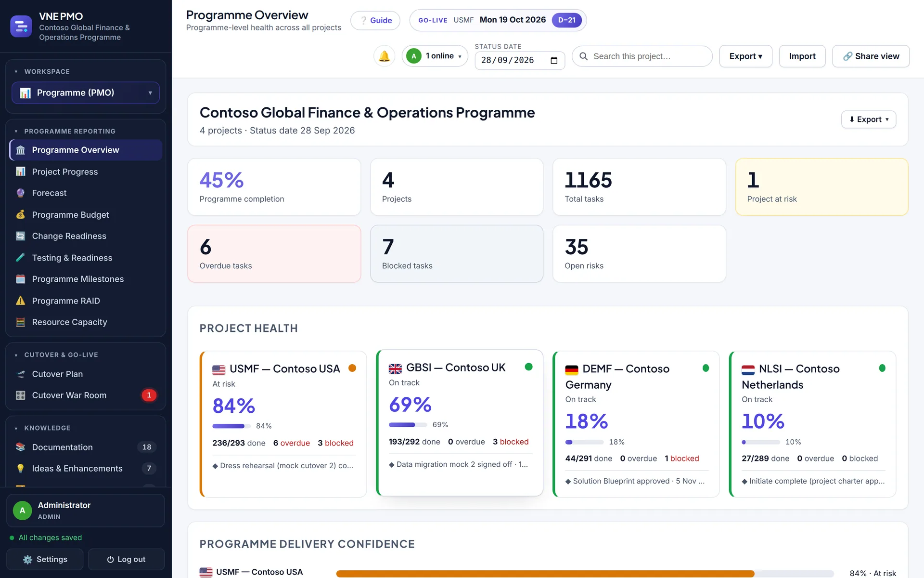
Task: Click the Administrator avatar in sidebar
Action: coord(22,511)
